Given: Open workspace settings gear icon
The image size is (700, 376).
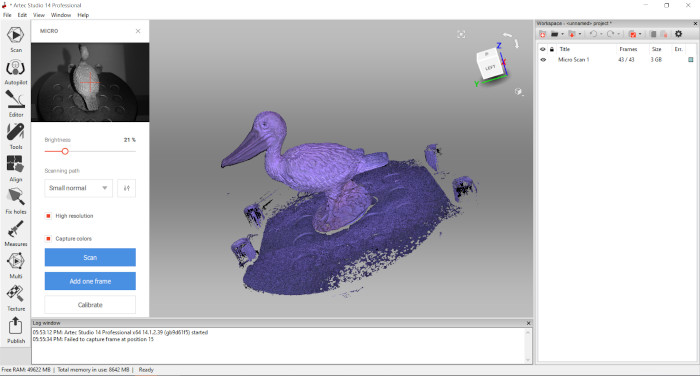Looking at the screenshot, I should 679,34.
